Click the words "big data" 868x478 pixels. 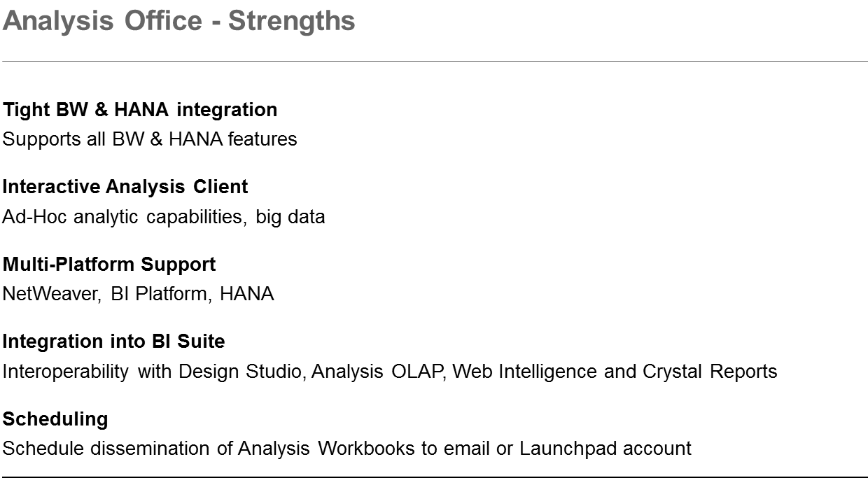pos(290,217)
